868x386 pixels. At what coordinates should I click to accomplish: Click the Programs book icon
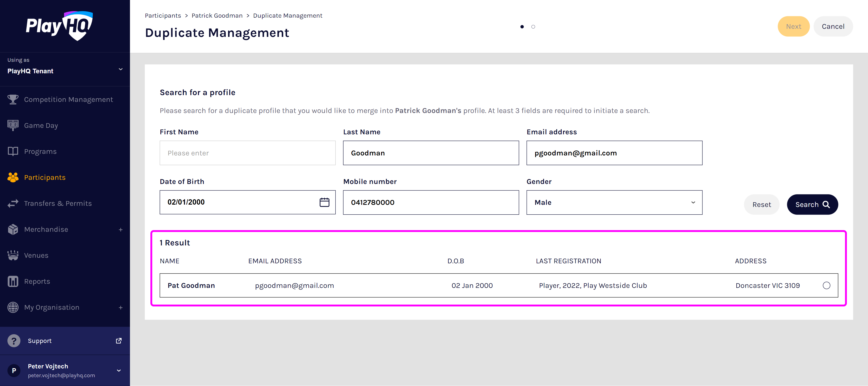(13, 151)
